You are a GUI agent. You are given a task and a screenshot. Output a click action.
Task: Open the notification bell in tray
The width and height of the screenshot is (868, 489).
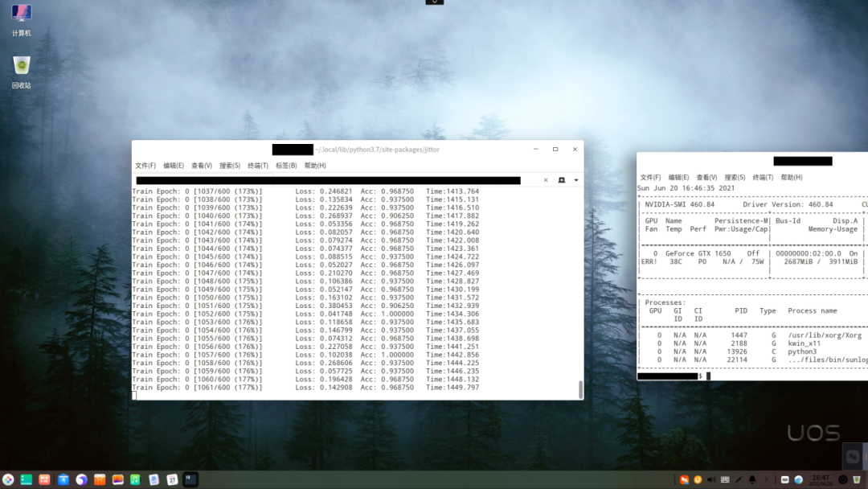coord(752,480)
